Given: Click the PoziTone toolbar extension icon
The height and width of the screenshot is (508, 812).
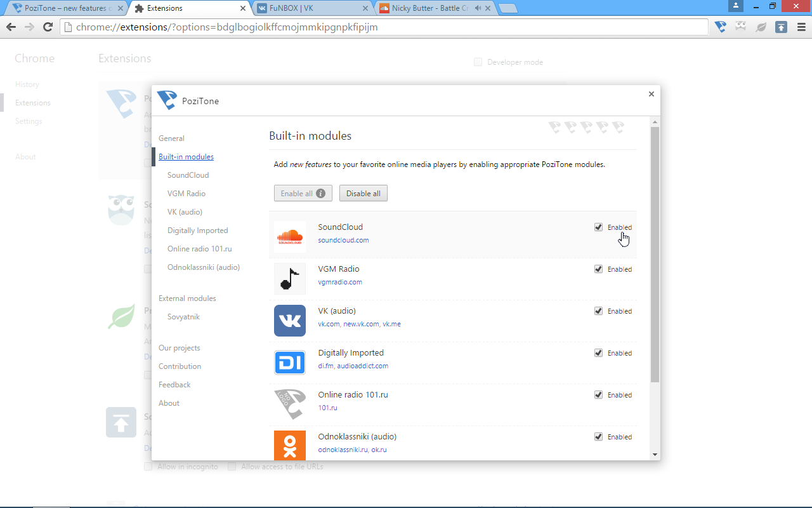Looking at the screenshot, I should click(x=721, y=27).
